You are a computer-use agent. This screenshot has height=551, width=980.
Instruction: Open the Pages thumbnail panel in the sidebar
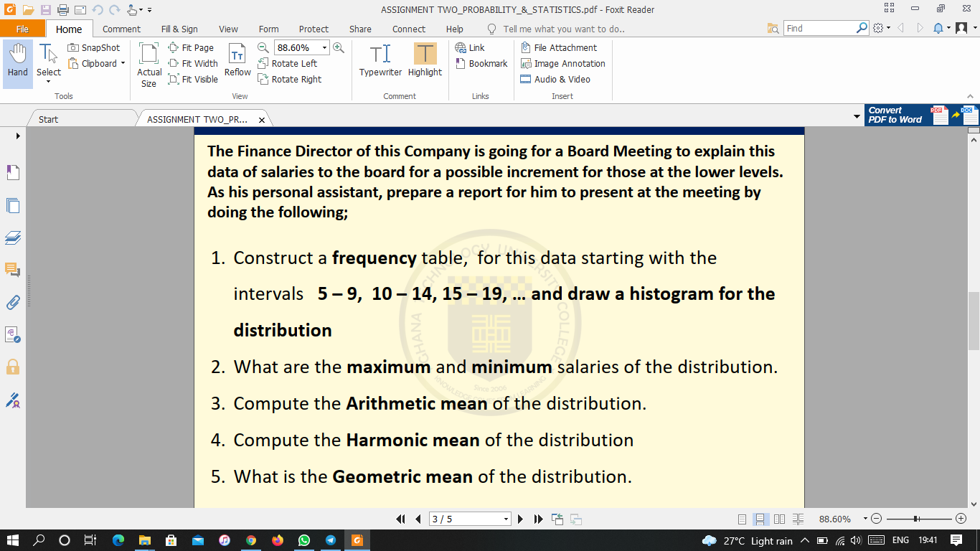[x=13, y=206]
